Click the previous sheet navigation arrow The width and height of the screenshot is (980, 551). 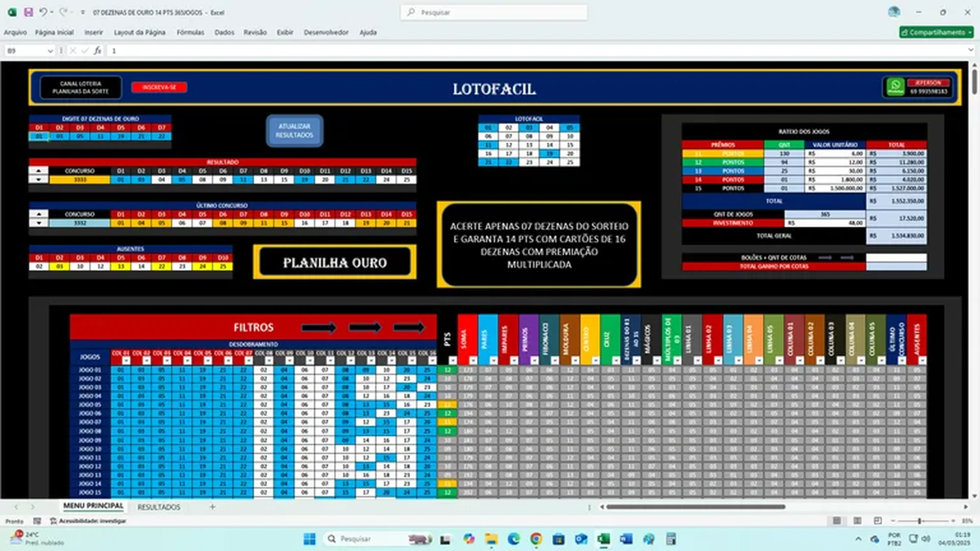[x=16, y=507]
